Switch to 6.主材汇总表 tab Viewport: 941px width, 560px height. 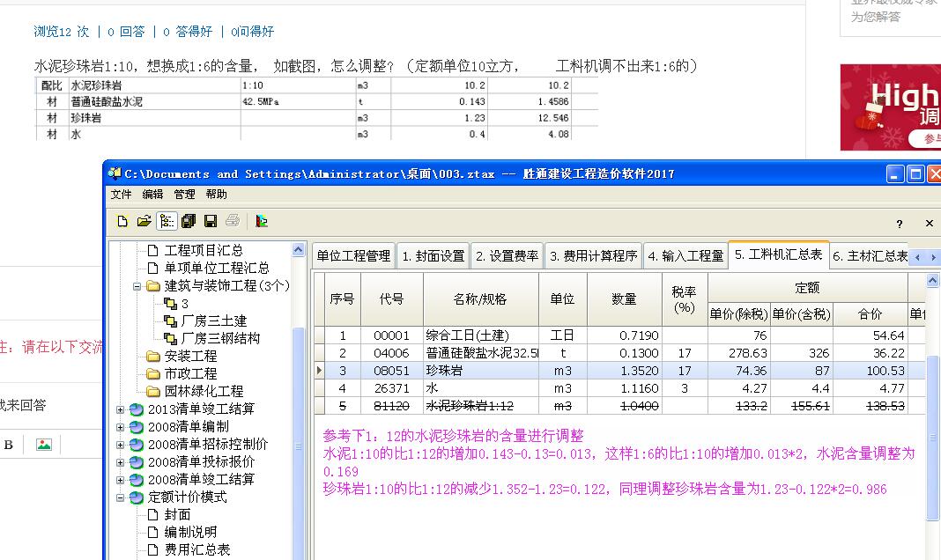pos(870,256)
